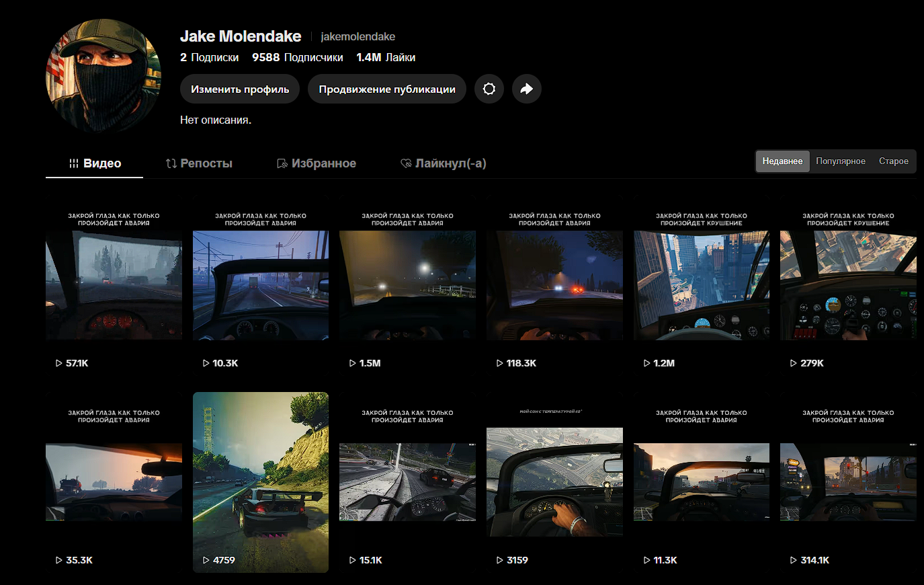The height and width of the screenshot is (585, 924).
Task: Switch sorting to Популярное
Action: (841, 161)
